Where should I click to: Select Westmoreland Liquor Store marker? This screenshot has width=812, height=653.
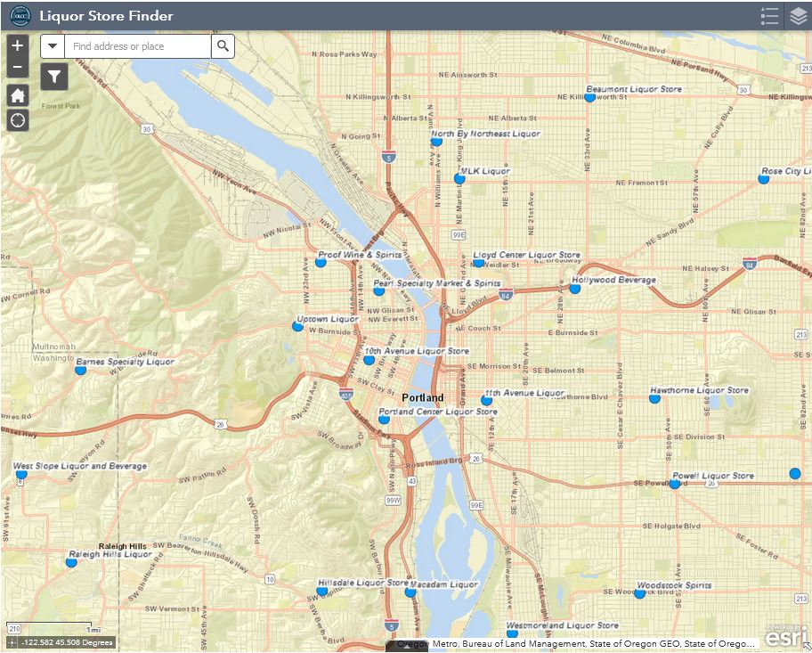click(x=512, y=633)
